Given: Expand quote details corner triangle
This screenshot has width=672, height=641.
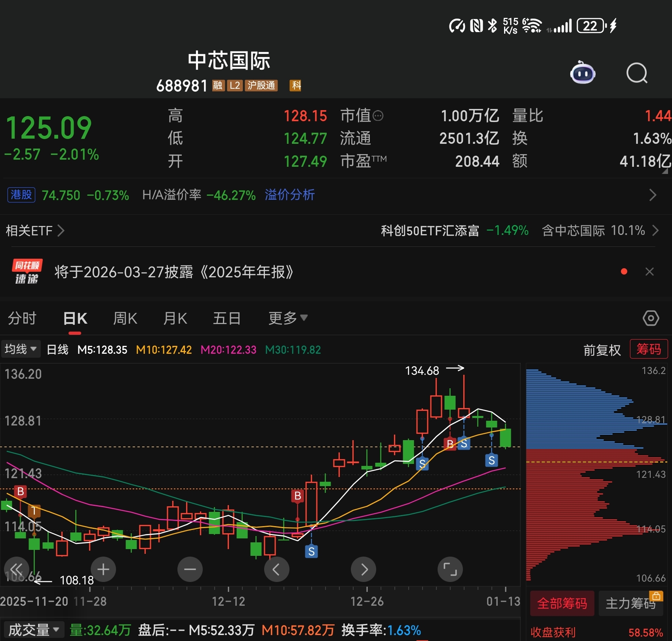Looking at the screenshot, I should click(x=665, y=171).
